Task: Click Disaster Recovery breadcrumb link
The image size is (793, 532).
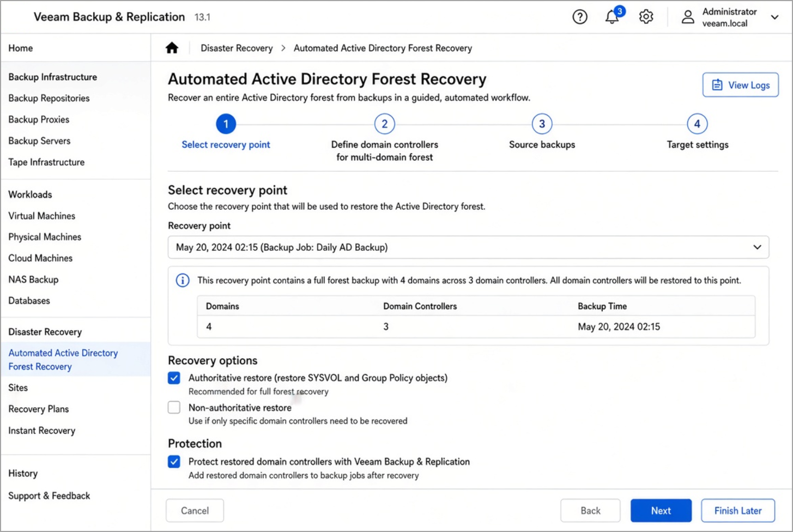Action: [237, 48]
